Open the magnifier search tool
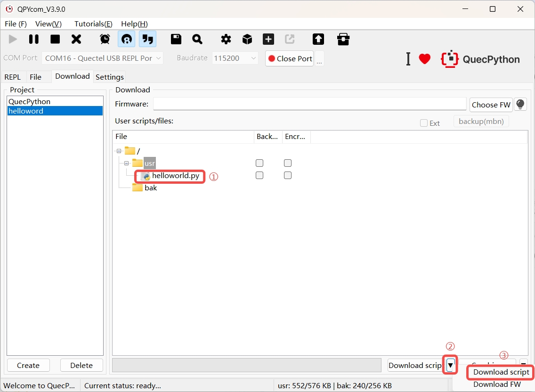This screenshot has height=392, width=535. [x=197, y=39]
